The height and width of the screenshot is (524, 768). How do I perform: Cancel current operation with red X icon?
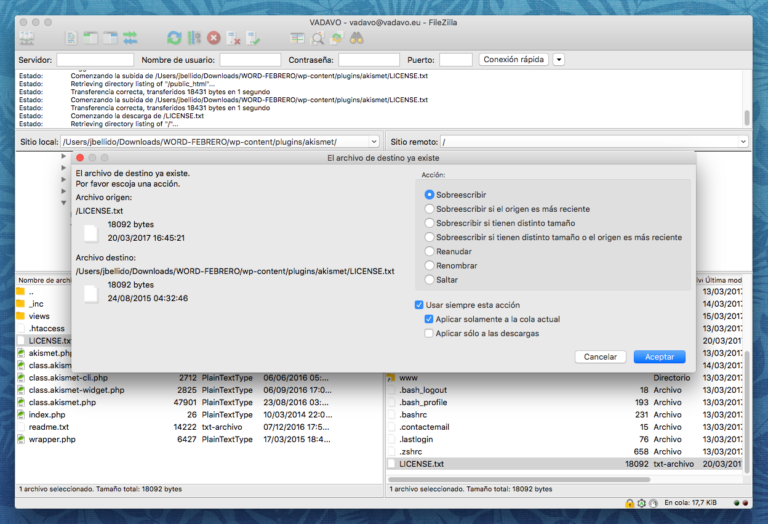[x=214, y=38]
